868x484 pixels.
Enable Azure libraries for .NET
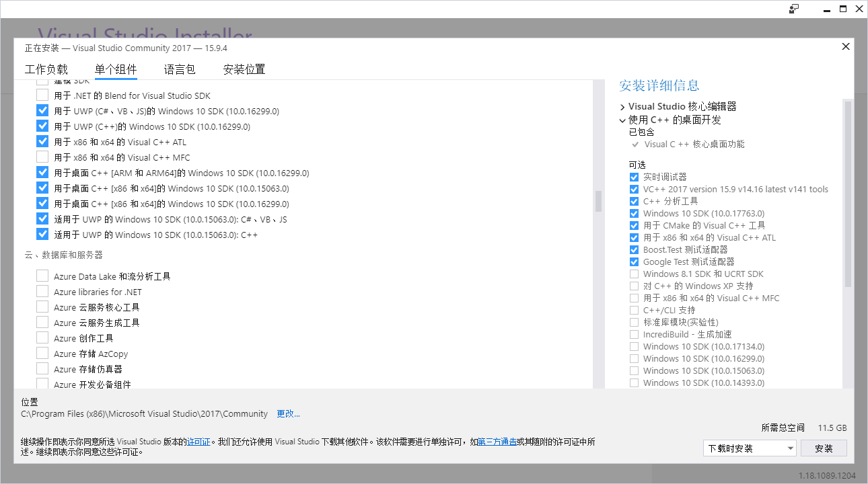coord(42,292)
